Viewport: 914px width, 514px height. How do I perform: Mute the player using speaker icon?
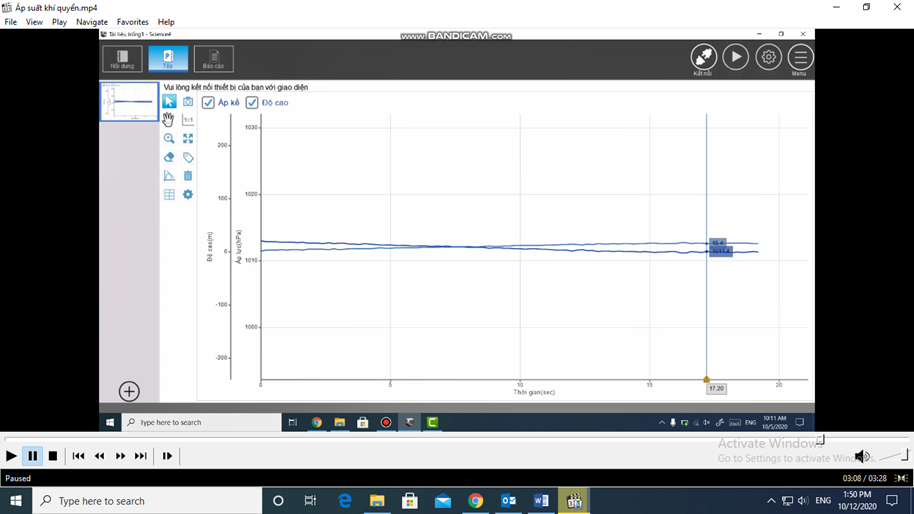click(862, 456)
